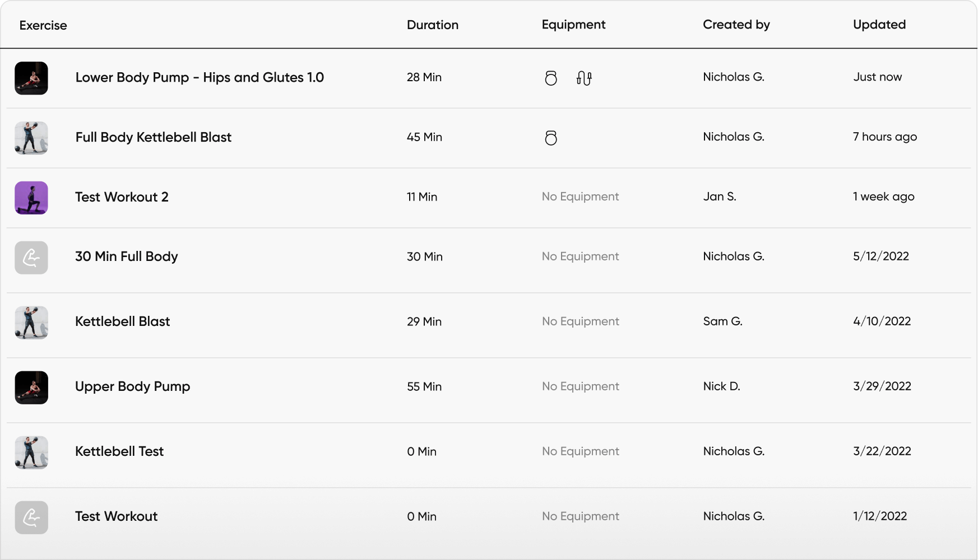
Task: Click kettlebell icon in Full Body Kettlebell Blast row
Action: [551, 138]
